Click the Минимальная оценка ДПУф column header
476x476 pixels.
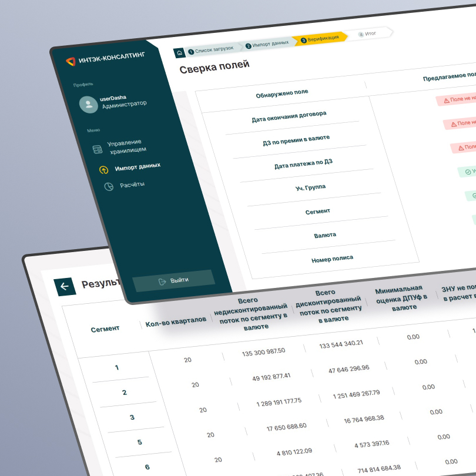pyautogui.click(x=401, y=298)
